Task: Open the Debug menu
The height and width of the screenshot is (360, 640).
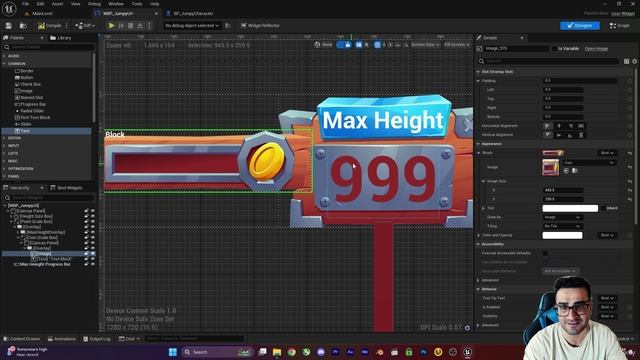Action: click(x=94, y=4)
